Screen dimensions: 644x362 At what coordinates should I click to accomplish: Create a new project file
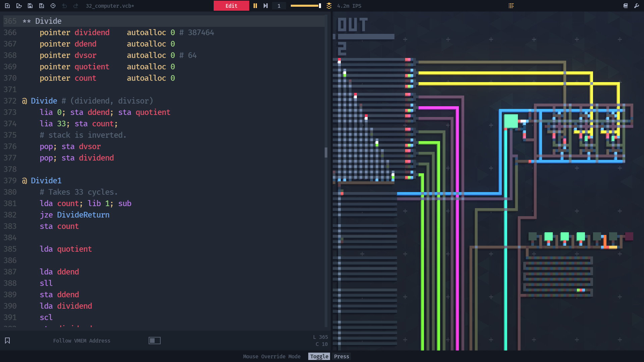[7, 6]
